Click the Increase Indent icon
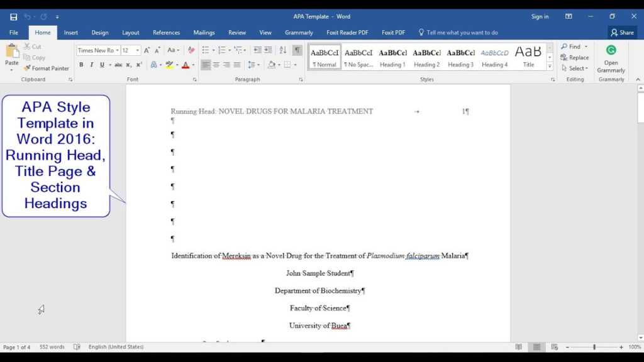 pos(269,50)
